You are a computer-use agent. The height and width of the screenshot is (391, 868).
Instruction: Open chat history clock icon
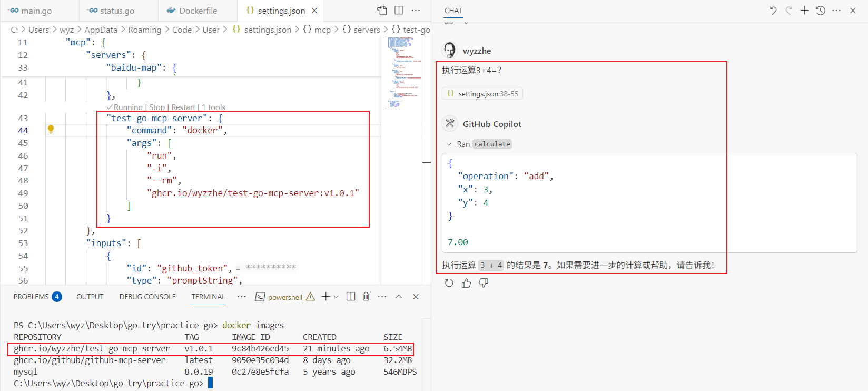821,11
